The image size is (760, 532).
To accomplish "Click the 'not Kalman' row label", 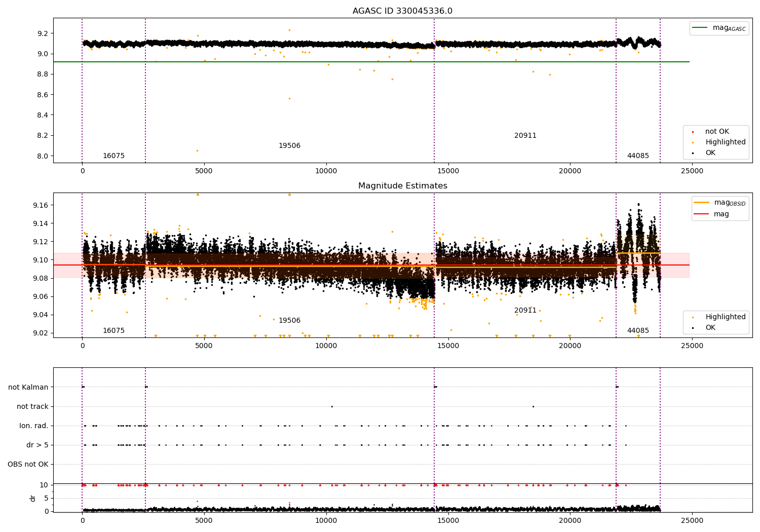I will point(28,388).
